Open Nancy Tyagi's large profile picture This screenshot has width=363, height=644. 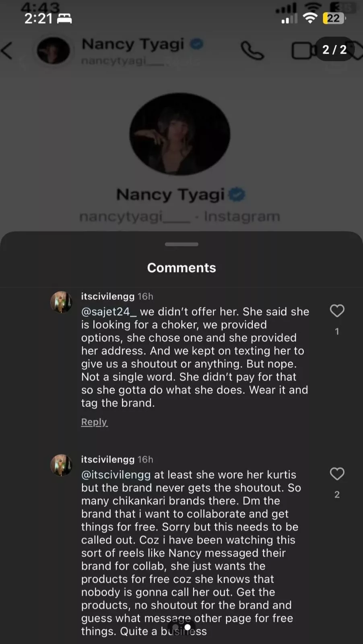click(180, 134)
